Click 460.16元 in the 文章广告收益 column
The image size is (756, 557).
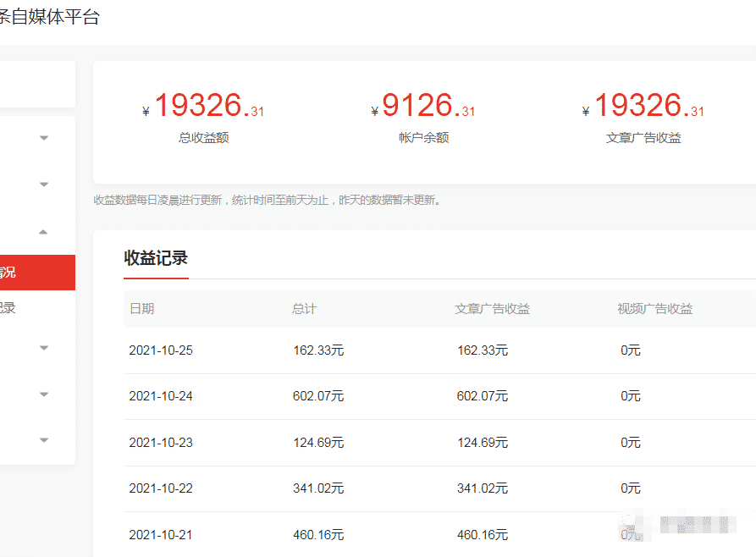click(x=483, y=534)
